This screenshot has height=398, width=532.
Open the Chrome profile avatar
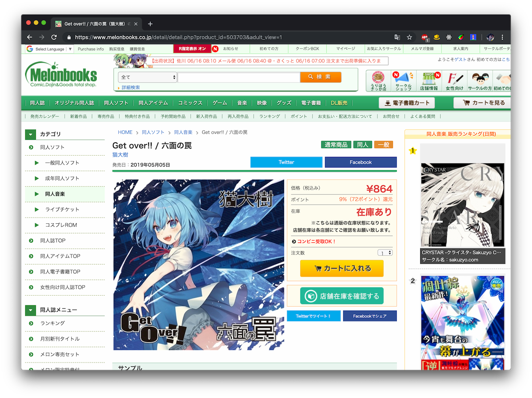tap(490, 37)
